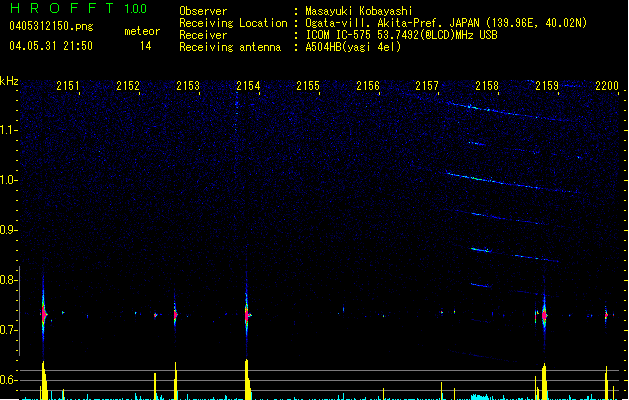
Task: Click the 2200 time marker
Action: pyautogui.click(x=607, y=86)
